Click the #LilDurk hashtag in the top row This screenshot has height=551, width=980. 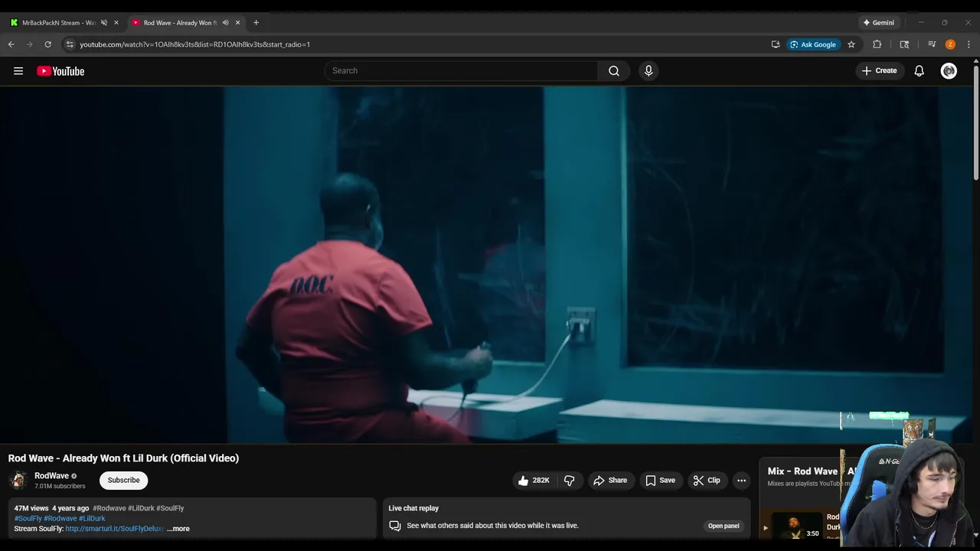(141, 508)
